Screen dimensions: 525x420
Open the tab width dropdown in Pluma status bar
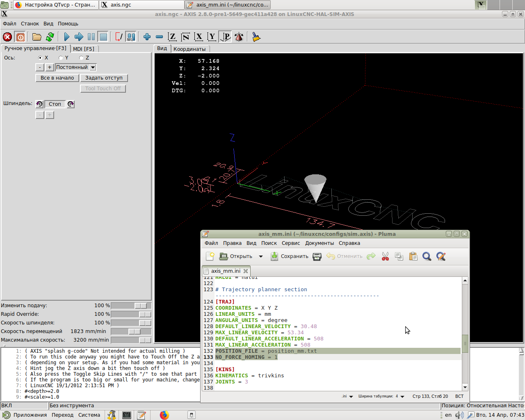(x=381, y=396)
